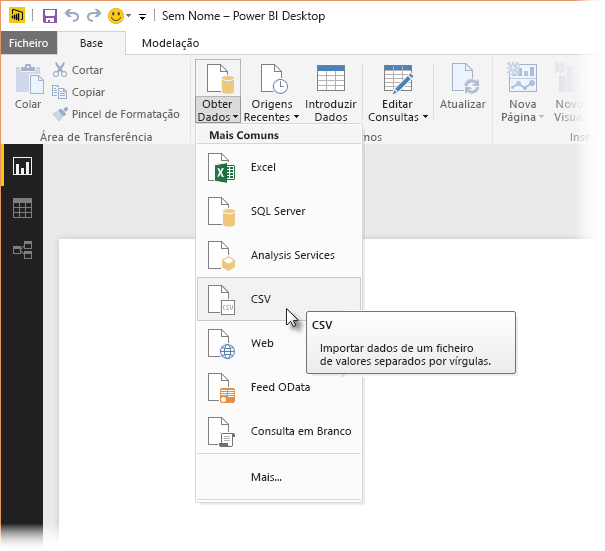Open Report view in left sidebar
The width and height of the screenshot is (605, 551).
click(x=22, y=166)
